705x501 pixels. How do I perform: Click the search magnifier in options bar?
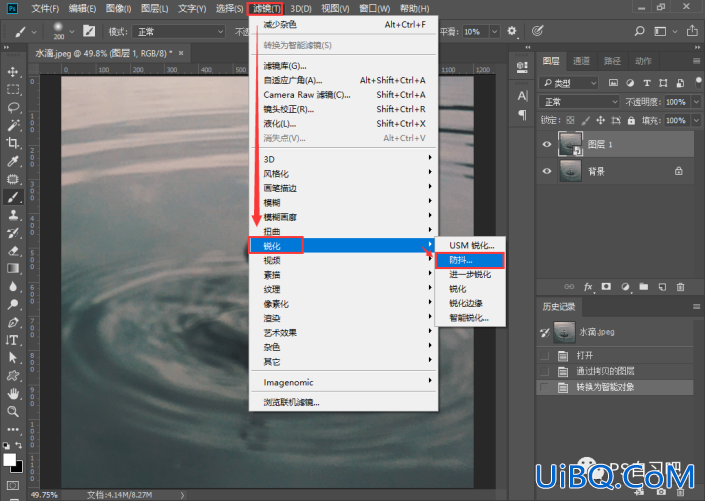639,31
